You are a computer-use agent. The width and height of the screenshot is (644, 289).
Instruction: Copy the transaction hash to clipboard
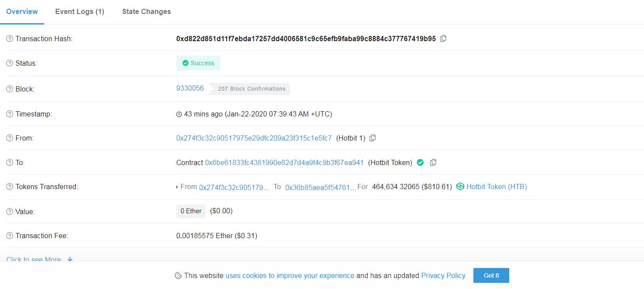click(443, 39)
